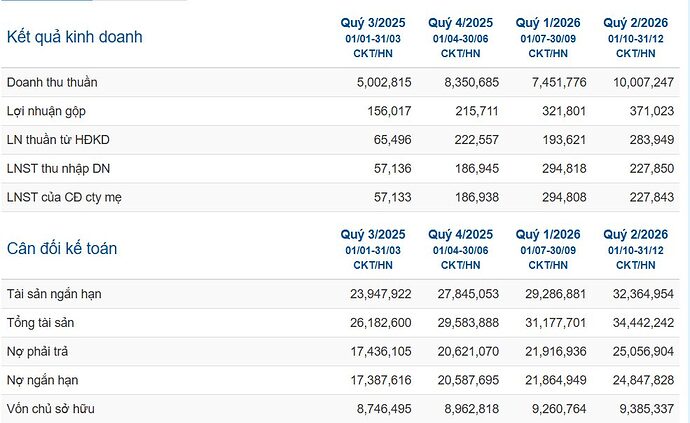This screenshot has height=423, width=690.
Task: Click the Kết quả kinh doanh section heading
Action: pyautogui.click(x=75, y=37)
